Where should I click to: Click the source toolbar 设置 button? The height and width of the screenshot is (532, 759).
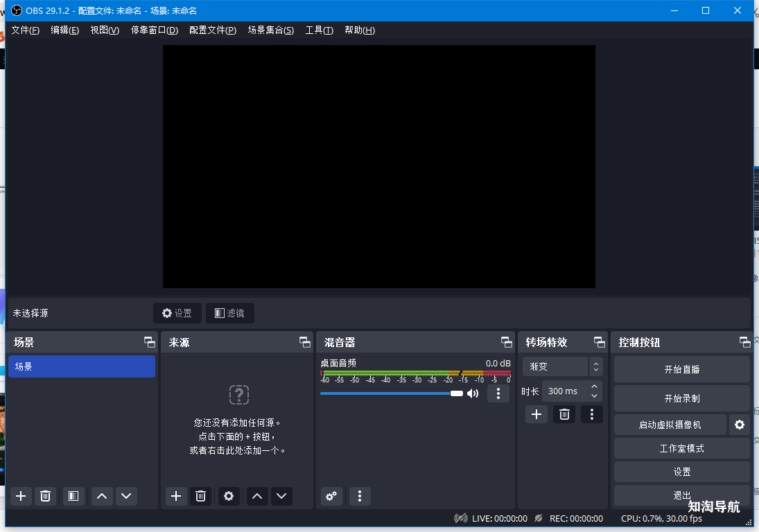coord(177,313)
